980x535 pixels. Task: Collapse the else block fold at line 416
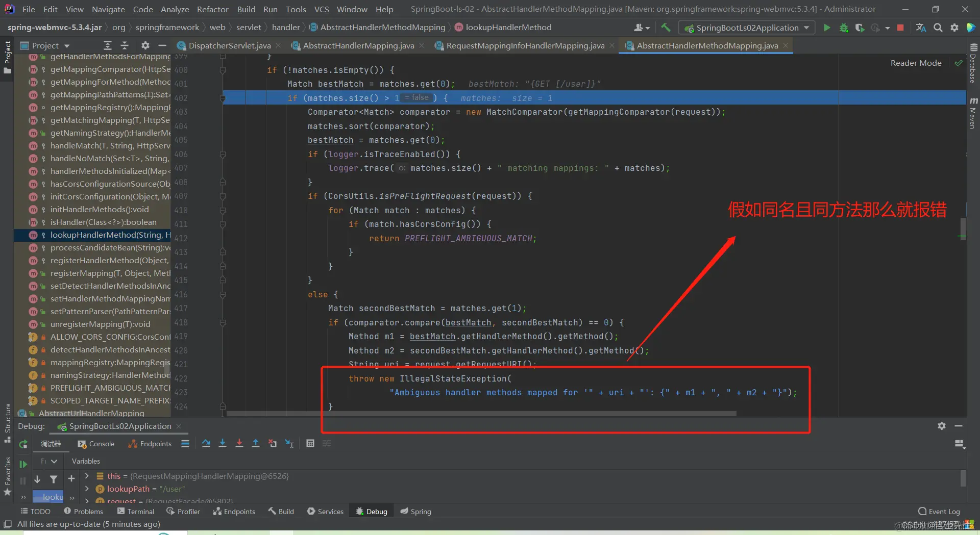point(223,294)
